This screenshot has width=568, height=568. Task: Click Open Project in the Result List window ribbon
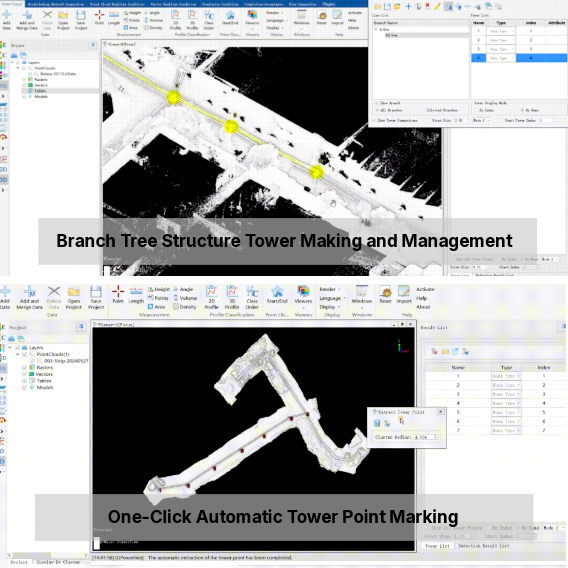click(74, 297)
